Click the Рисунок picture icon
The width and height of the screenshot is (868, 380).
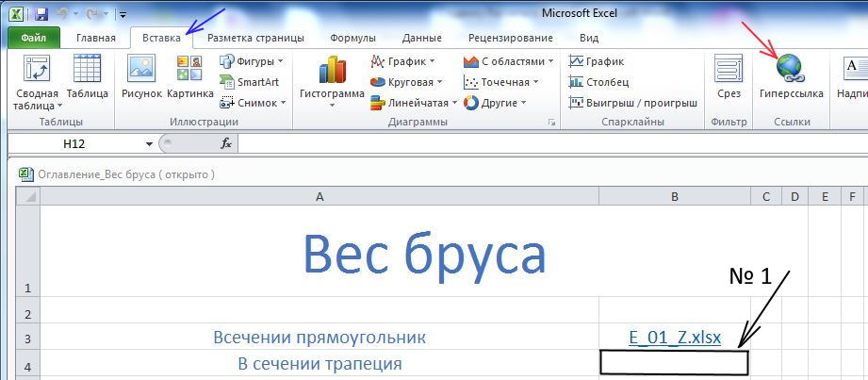pos(141,70)
